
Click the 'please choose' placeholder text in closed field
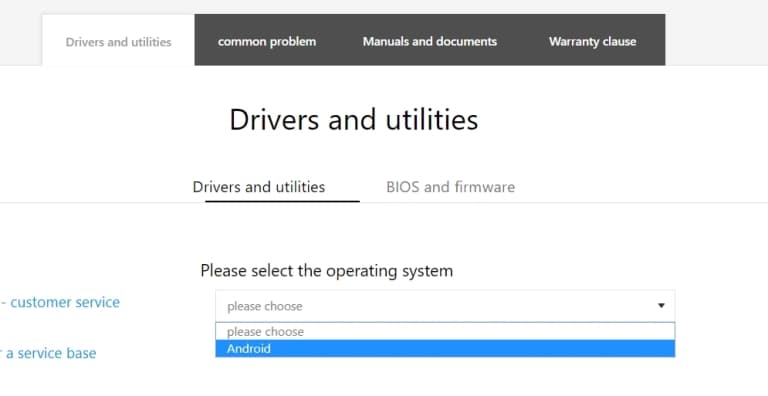click(264, 306)
